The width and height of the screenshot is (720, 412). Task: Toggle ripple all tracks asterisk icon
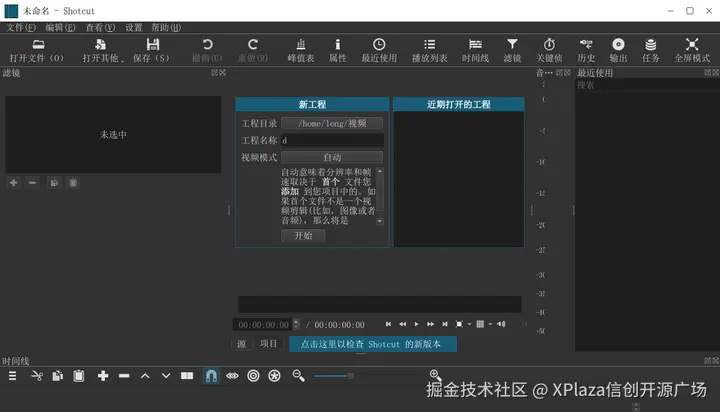pyautogui.click(x=275, y=376)
